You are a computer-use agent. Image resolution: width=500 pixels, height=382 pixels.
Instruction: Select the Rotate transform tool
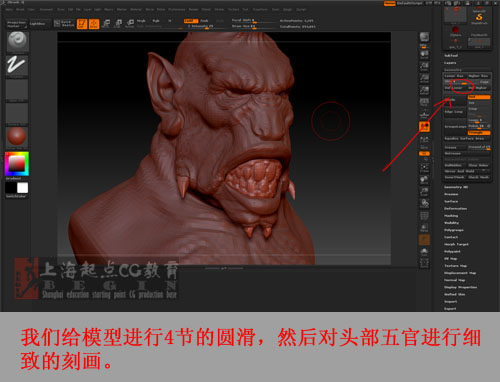[x=130, y=24]
